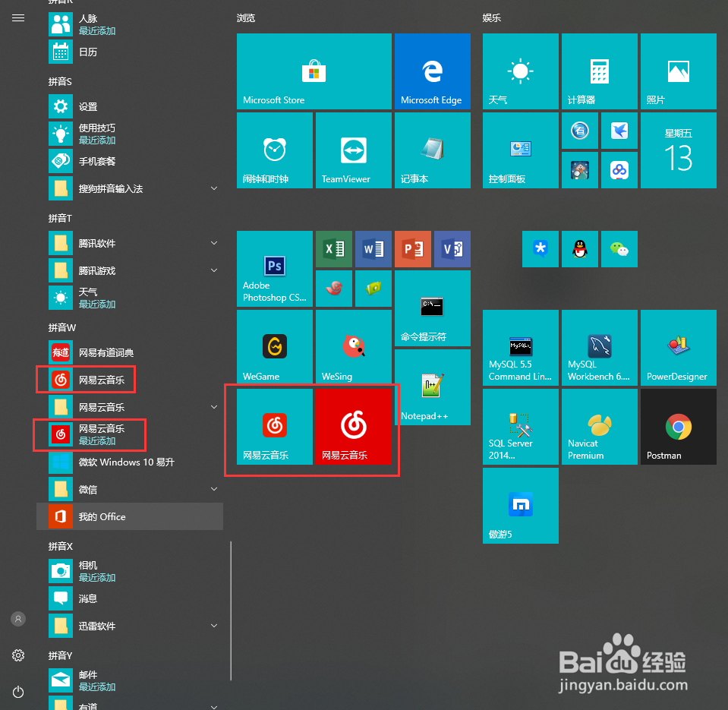Open the Baidu Netdisk small tile

[x=619, y=170]
